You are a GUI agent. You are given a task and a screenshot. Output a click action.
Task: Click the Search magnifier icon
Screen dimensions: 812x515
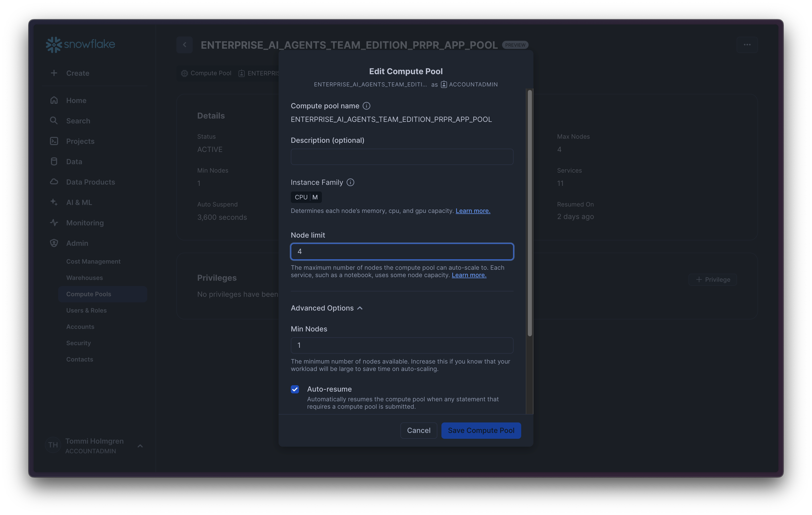coord(54,120)
